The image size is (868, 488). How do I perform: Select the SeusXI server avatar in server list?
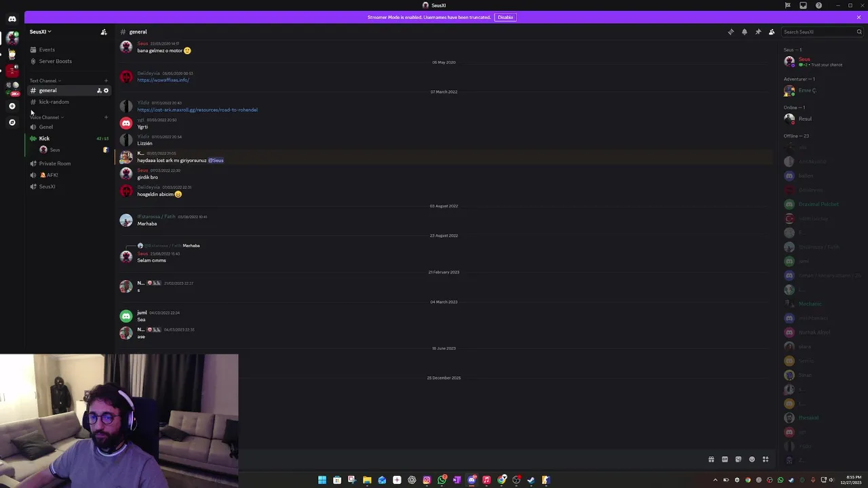click(x=12, y=38)
